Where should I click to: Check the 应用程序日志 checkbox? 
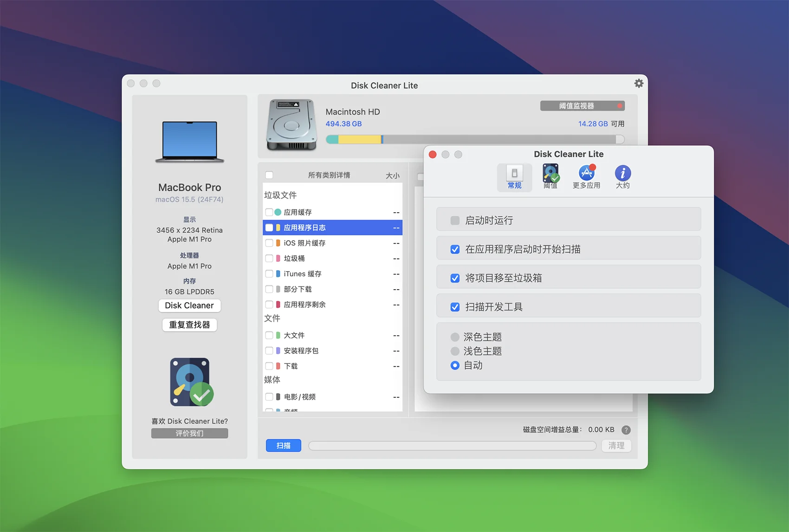269,227
